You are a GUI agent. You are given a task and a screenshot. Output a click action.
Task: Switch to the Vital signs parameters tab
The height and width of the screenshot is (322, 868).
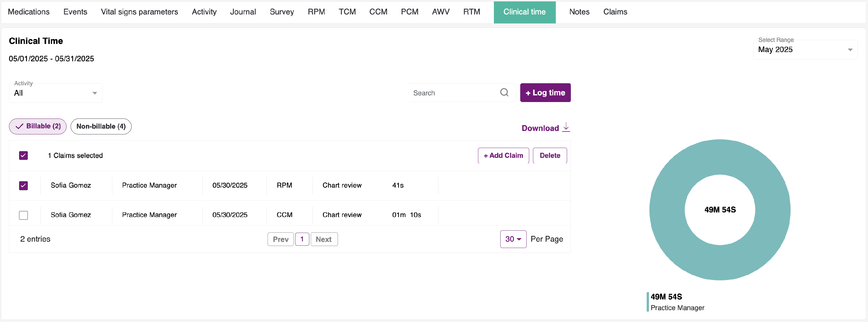pos(139,12)
